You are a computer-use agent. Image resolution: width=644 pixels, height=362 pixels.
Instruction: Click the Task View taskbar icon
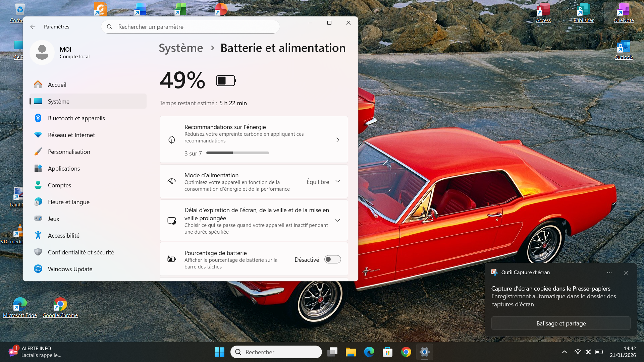(332, 352)
